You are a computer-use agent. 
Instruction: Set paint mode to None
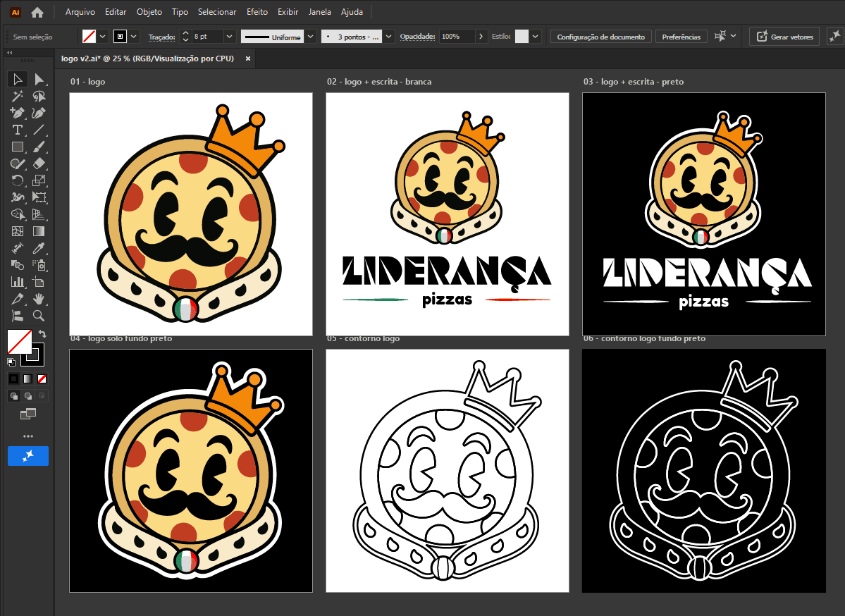pos(42,379)
